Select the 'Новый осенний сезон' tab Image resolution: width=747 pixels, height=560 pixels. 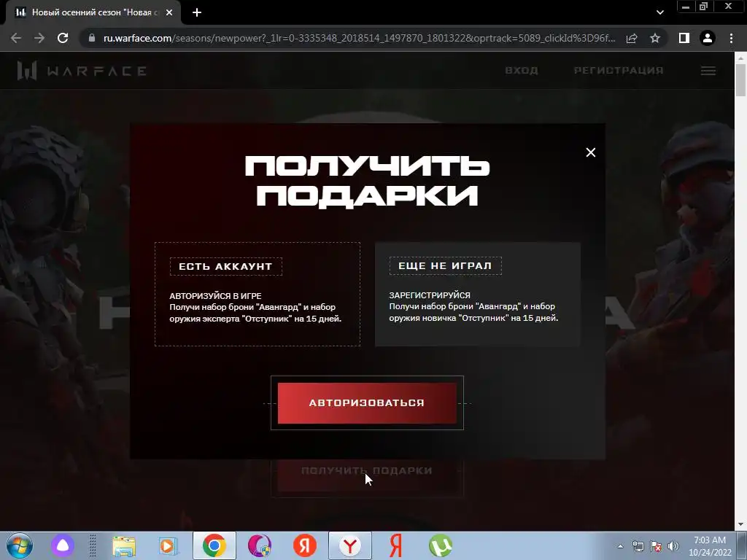click(93, 12)
